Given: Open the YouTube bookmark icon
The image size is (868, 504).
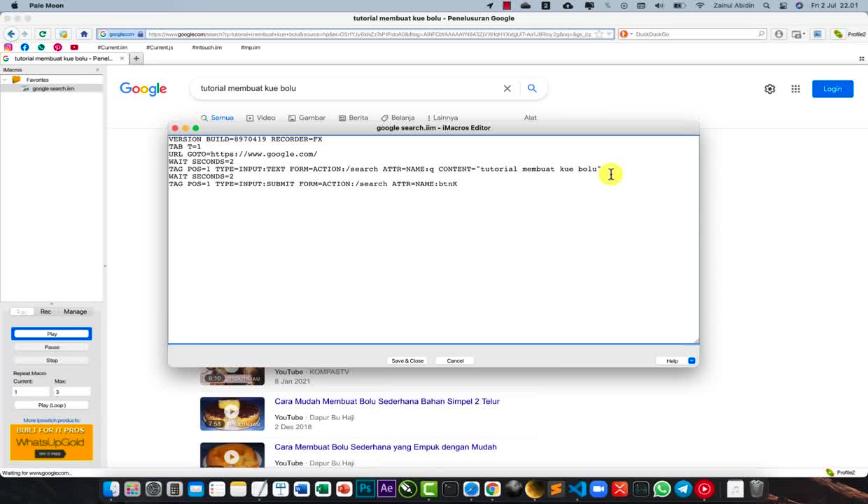Looking at the screenshot, I should point(74,48).
